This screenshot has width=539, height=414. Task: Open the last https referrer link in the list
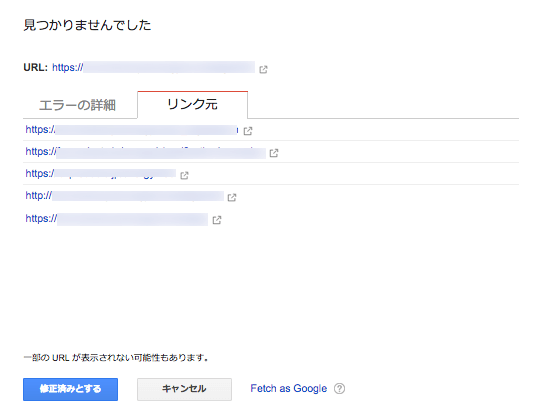pos(117,219)
